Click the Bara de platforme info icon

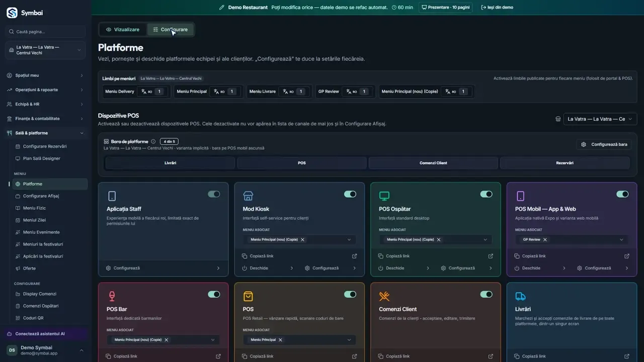pos(153,142)
